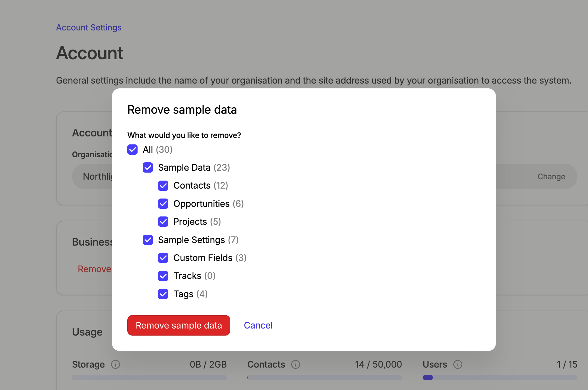
Task: Click Change next to the organisation name
Action: coord(551,176)
